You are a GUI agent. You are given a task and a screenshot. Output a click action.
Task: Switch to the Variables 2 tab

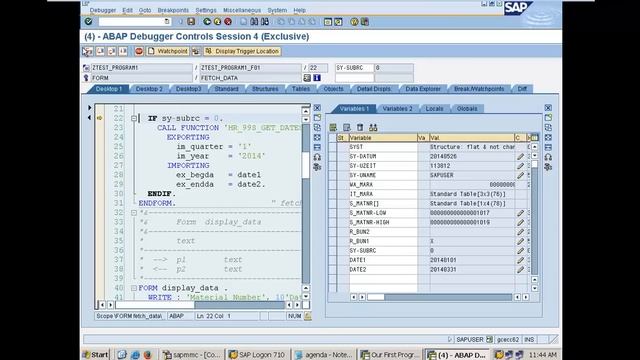(x=397, y=109)
